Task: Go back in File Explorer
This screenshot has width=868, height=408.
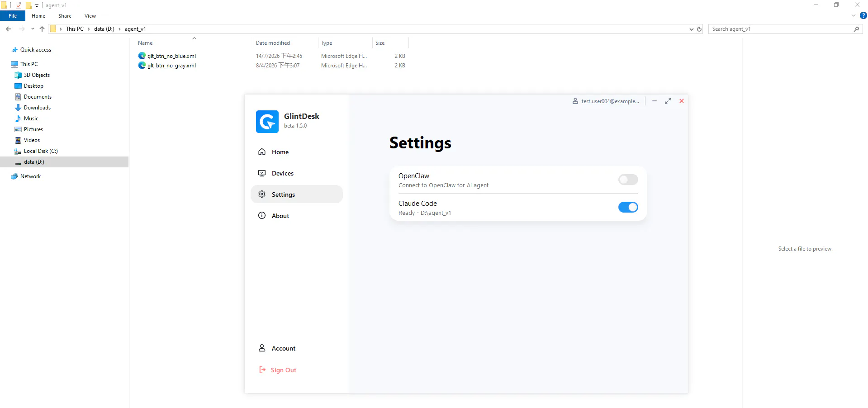Action: [9, 29]
